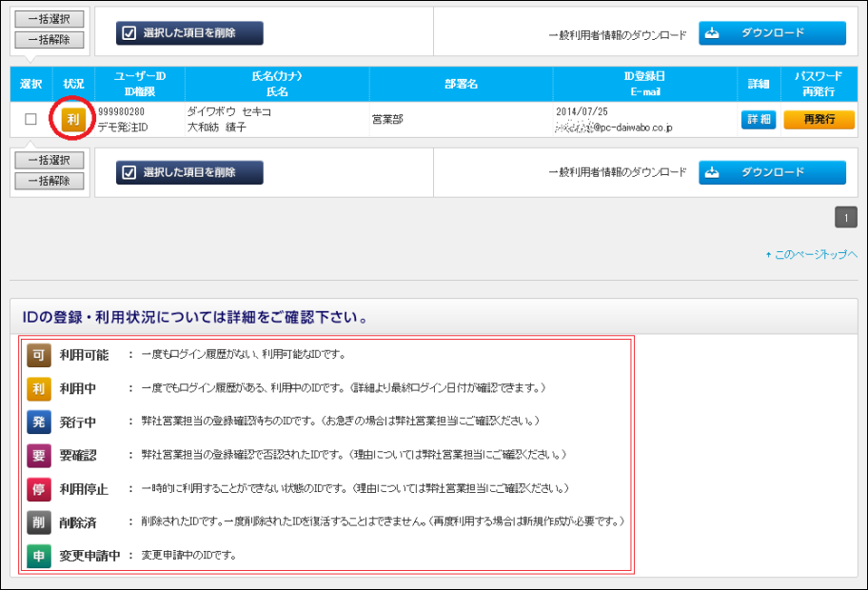Image resolution: width=868 pixels, height=590 pixels.
Task: Click the brown 可 利用可能 legend icon
Action: tap(38, 355)
